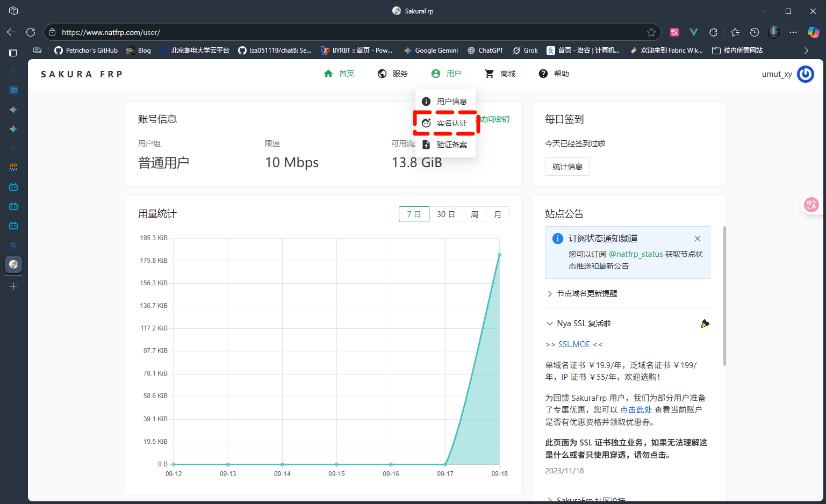Open the Workspaces icon in title bar
The height and width of the screenshot is (504, 826).
coord(13,11)
